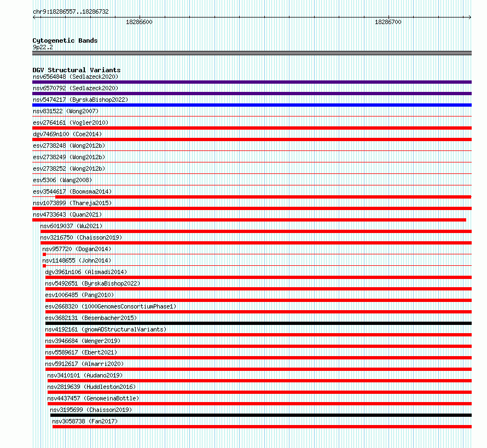
Task: Click nsv4437457 (GenomeinaBottle) label
Action: pyautogui.click(x=93, y=398)
